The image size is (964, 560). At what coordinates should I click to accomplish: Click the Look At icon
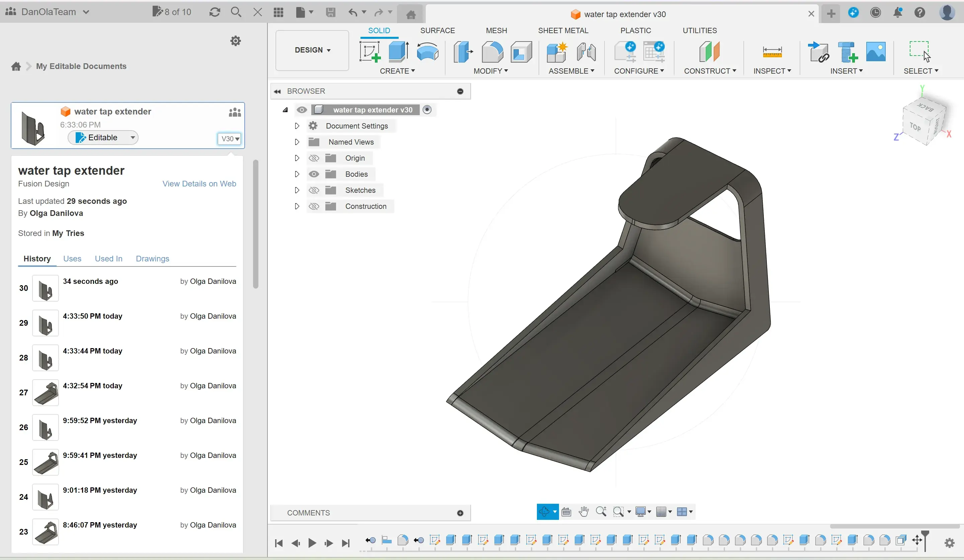point(566,511)
